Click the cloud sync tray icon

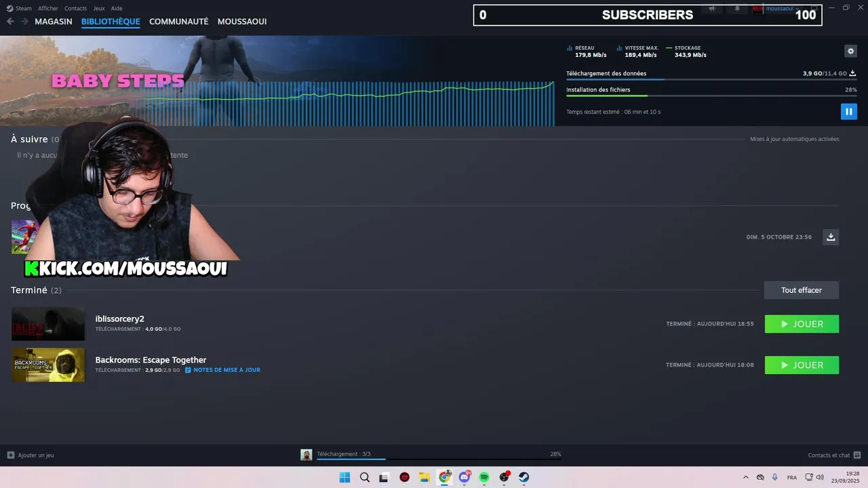click(x=760, y=477)
